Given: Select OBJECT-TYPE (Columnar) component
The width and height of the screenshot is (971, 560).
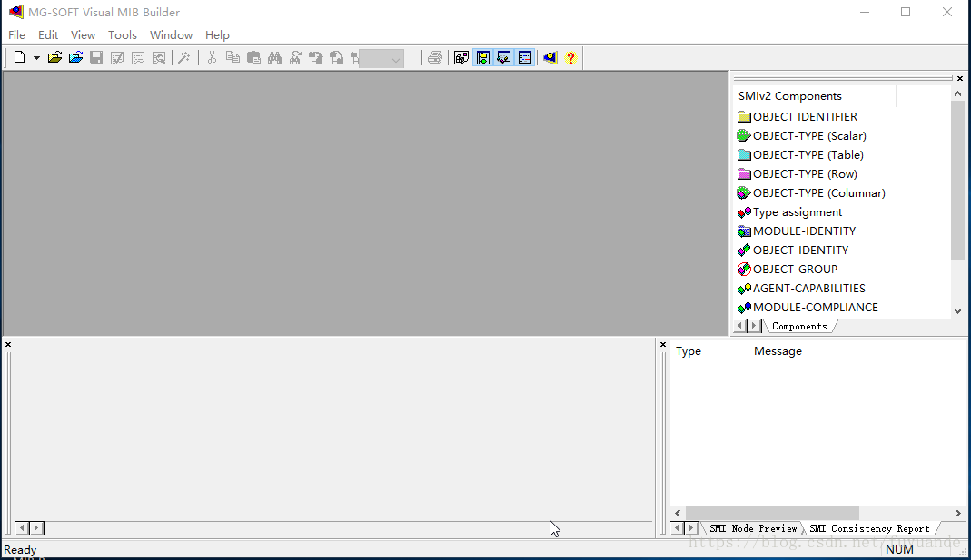Looking at the screenshot, I should 811,193.
